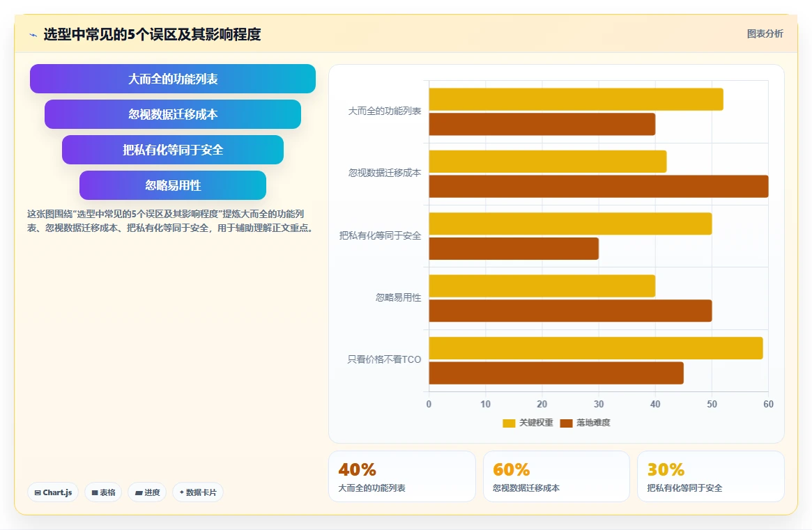Viewport: 812px width, 530px height.
Task: Click the Chart.js tag chip
Action: click(53, 492)
